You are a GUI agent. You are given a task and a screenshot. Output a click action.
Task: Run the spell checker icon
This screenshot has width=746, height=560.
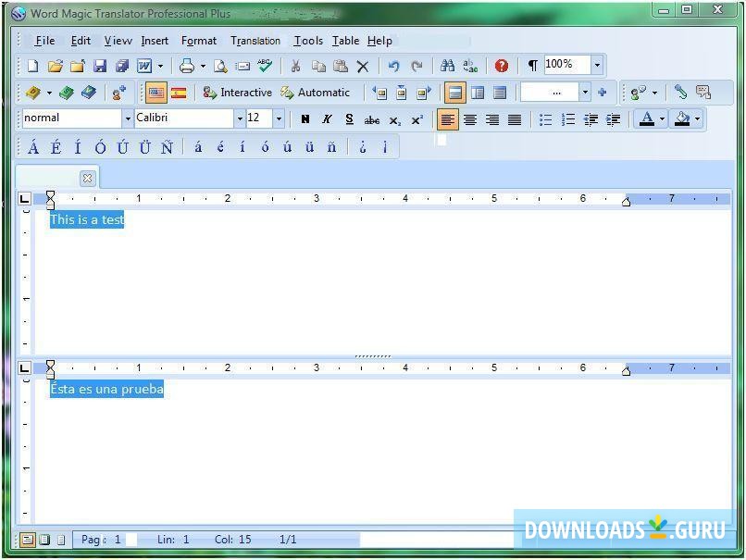point(264,65)
